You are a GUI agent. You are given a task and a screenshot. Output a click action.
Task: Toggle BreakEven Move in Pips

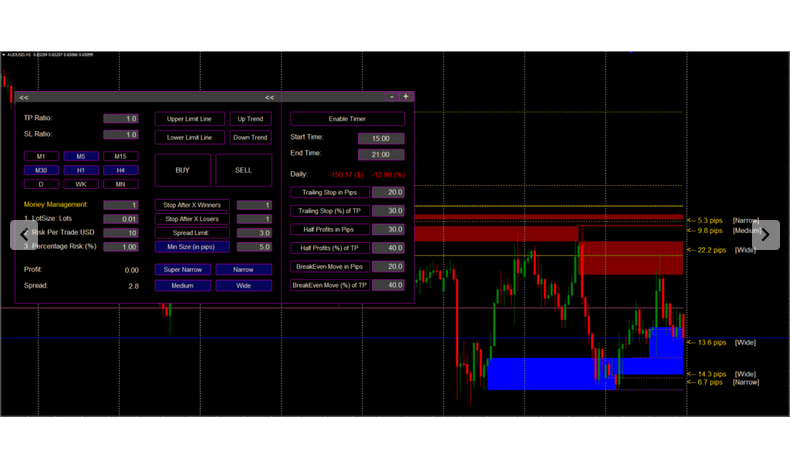[330, 266]
